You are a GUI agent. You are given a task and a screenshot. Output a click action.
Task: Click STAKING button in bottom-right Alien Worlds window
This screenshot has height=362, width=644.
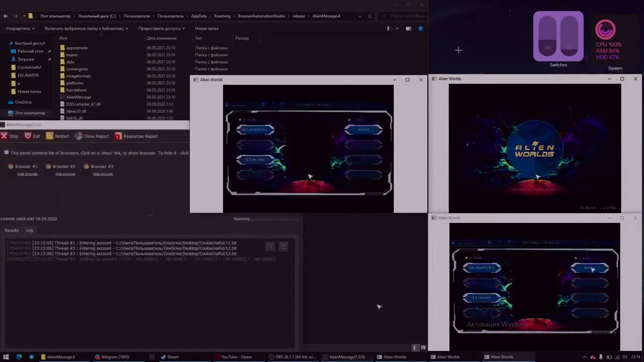point(481,298)
